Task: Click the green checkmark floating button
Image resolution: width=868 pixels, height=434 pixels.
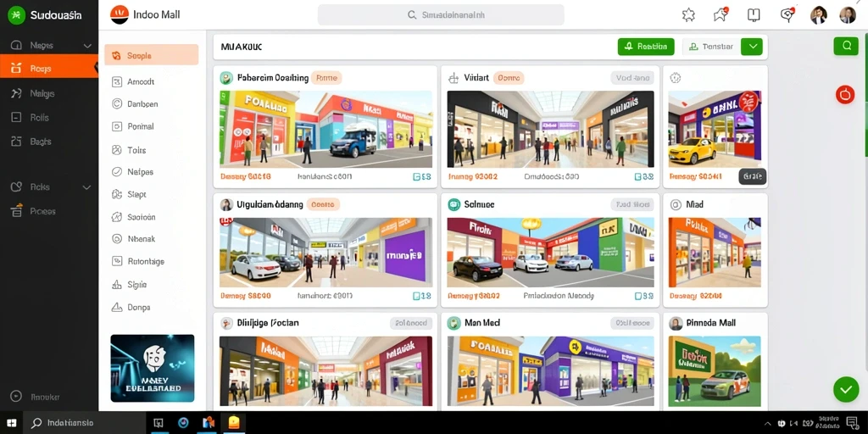Action: (846, 389)
